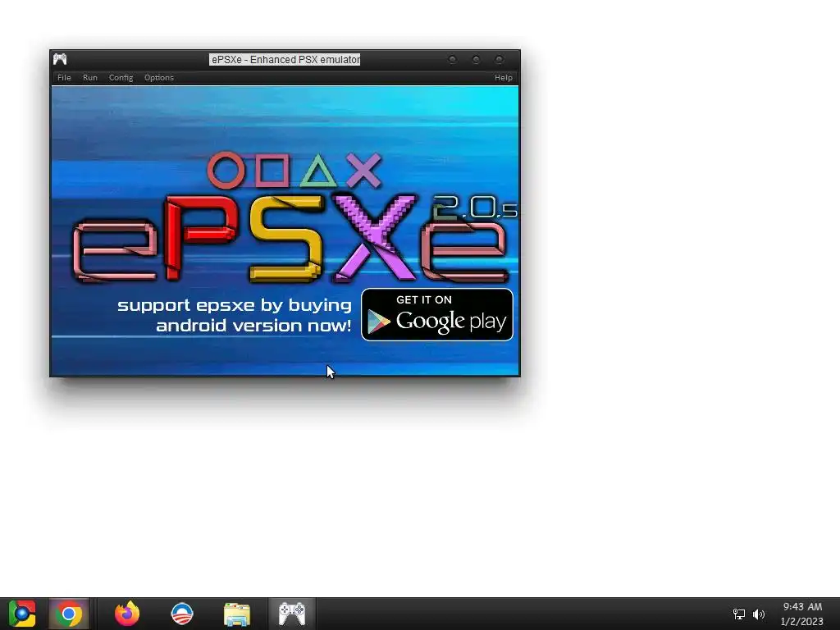Open File Explorer from the taskbar

[237, 614]
